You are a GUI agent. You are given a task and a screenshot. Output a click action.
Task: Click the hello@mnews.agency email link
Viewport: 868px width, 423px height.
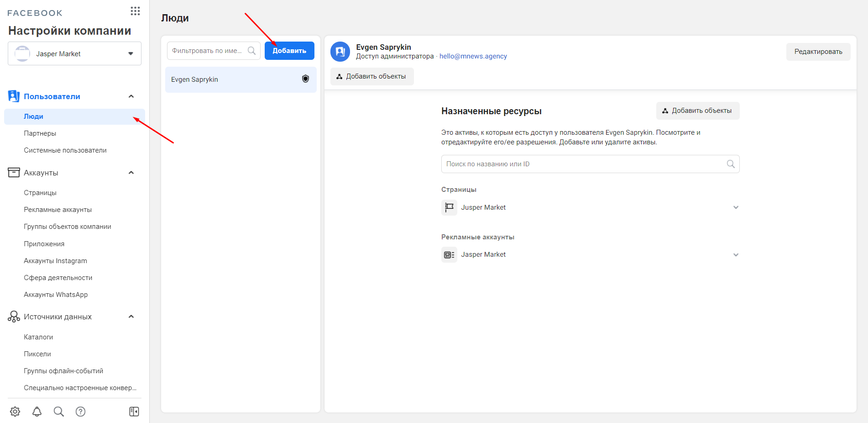[x=473, y=56]
